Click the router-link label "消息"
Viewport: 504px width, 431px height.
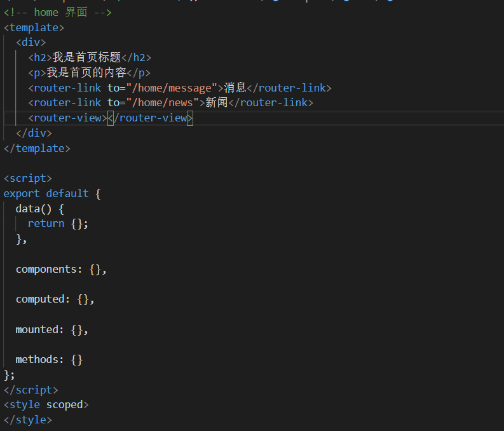pos(235,88)
